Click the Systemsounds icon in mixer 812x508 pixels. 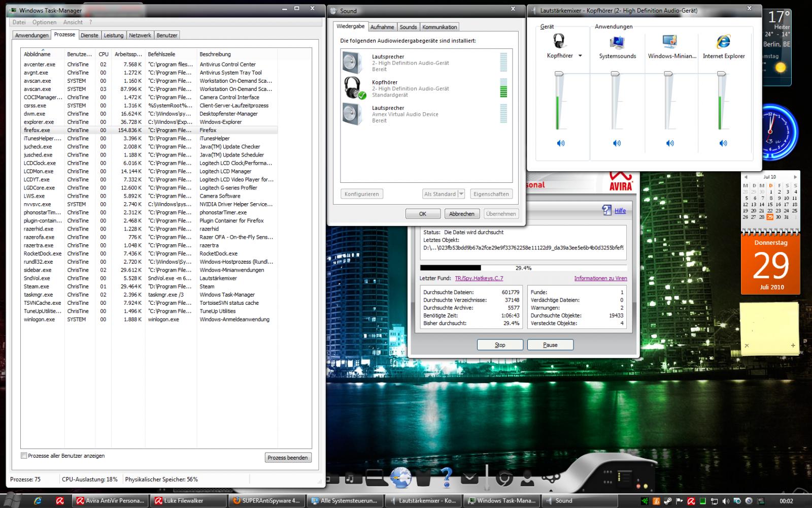click(x=617, y=42)
